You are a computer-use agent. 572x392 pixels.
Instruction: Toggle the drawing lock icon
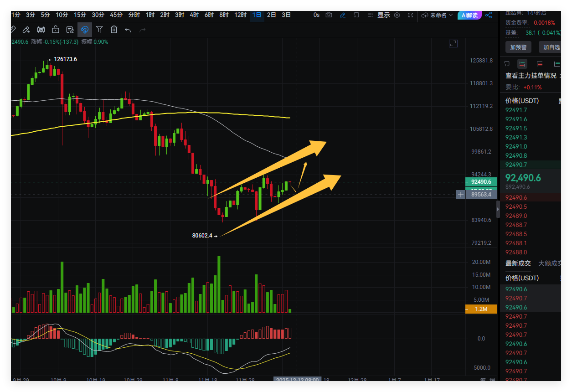[x=56, y=30]
